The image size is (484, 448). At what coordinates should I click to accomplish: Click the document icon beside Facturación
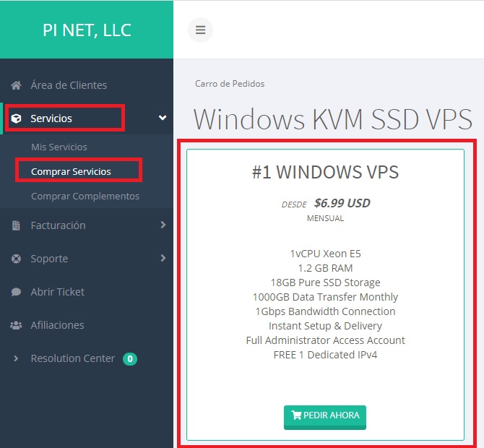(x=16, y=225)
